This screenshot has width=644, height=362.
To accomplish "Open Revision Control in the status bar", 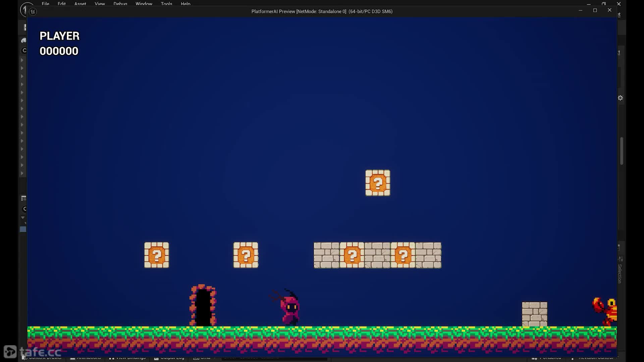I will (593, 358).
